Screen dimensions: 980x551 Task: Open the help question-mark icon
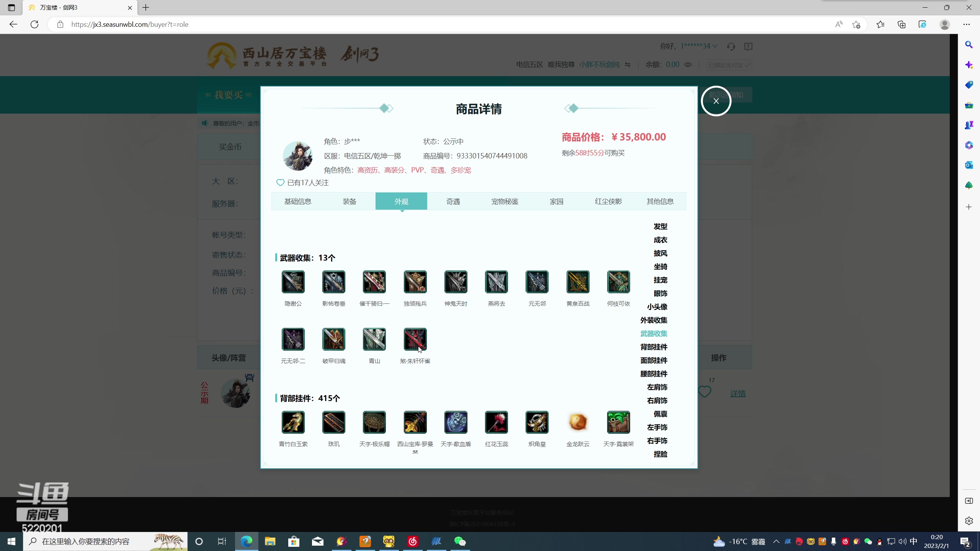click(748, 46)
